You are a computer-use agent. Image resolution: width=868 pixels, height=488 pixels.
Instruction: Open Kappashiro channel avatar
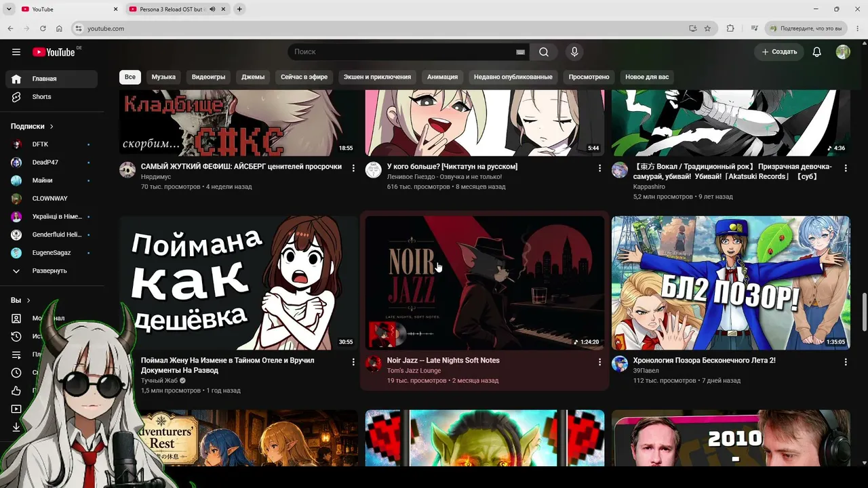620,169
